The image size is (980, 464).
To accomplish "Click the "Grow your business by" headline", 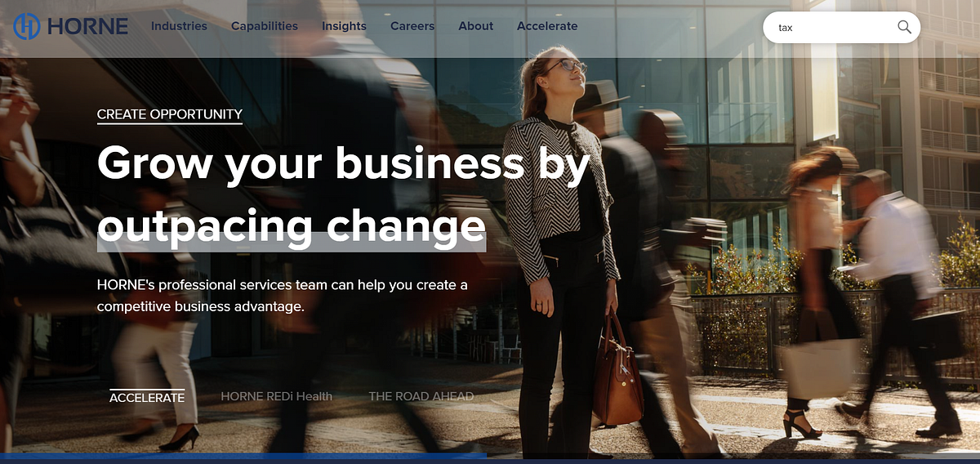I will pos(343,166).
